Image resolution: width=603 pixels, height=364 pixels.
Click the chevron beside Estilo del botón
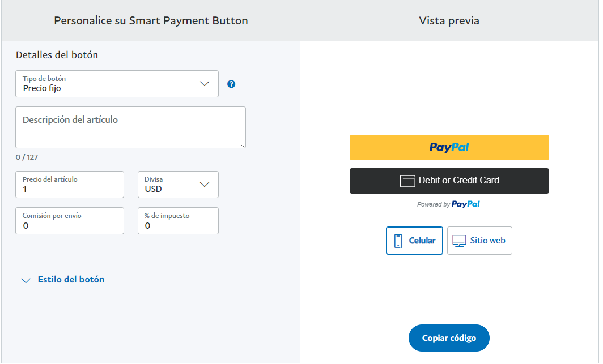coord(26,280)
